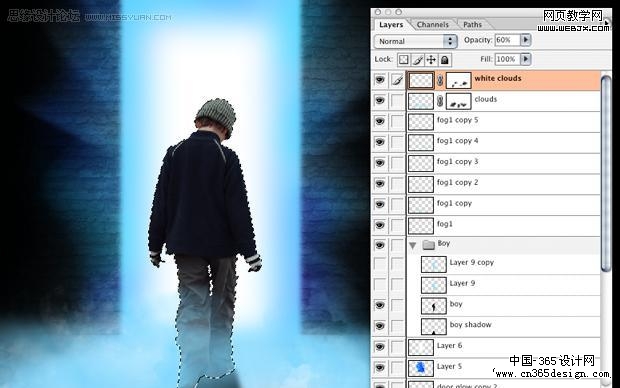Collapse the Boy group triangle
The width and height of the screenshot is (620, 388).
coord(413,246)
